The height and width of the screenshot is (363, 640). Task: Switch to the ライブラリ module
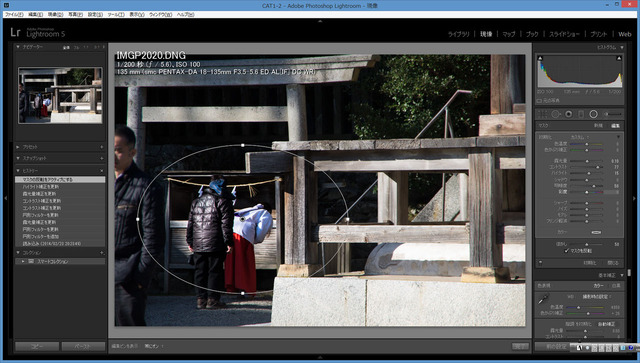(x=458, y=34)
